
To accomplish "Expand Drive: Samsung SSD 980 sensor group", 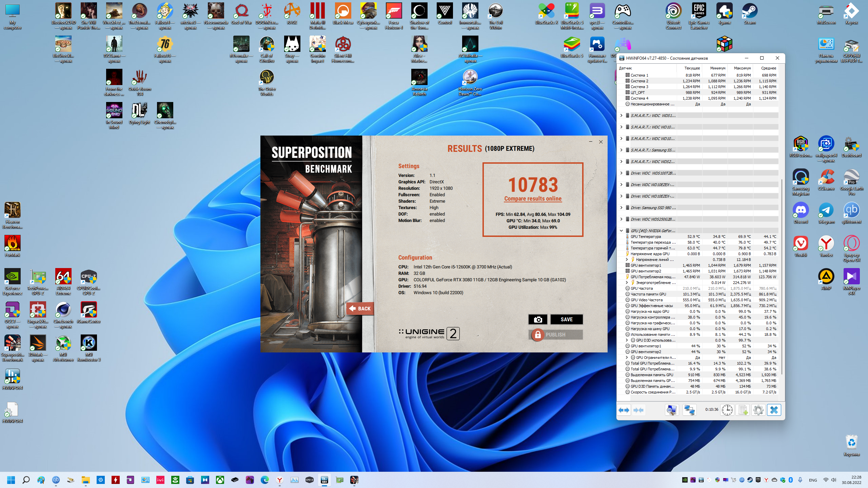I will click(x=621, y=207).
